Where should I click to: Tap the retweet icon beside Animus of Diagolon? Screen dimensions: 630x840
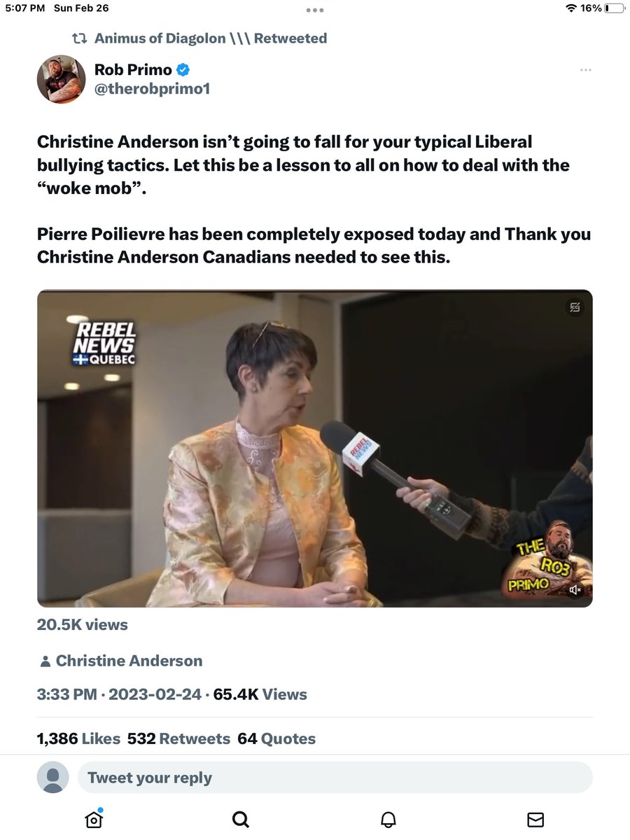[80, 38]
